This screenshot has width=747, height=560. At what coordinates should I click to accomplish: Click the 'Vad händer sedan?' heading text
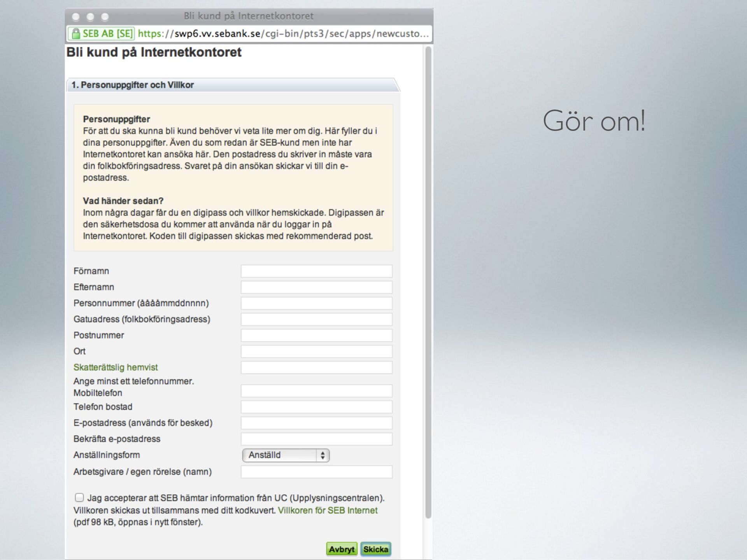(123, 201)
